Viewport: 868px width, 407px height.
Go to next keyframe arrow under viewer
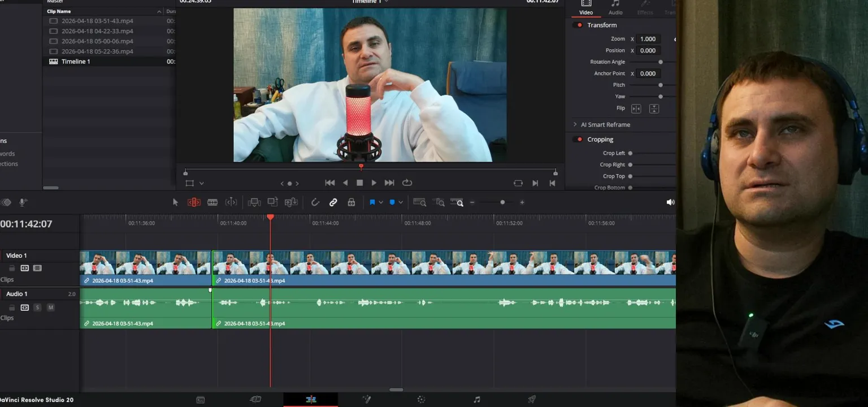(297, 183)
